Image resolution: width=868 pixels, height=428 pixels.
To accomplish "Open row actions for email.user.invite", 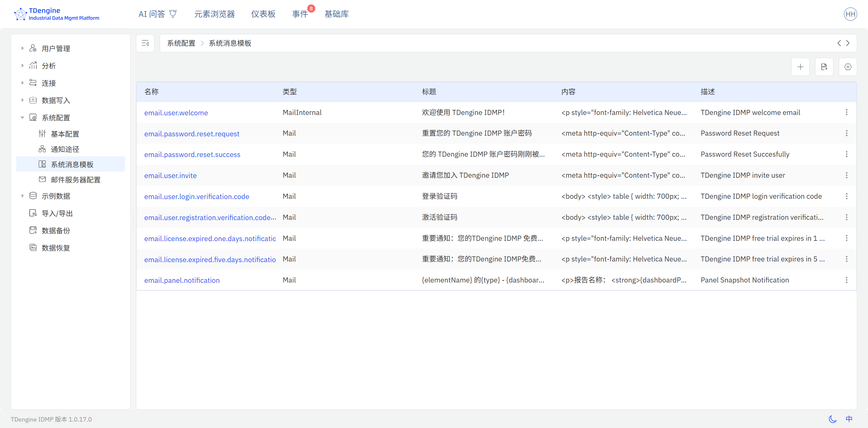I will (x=847, y=175).
